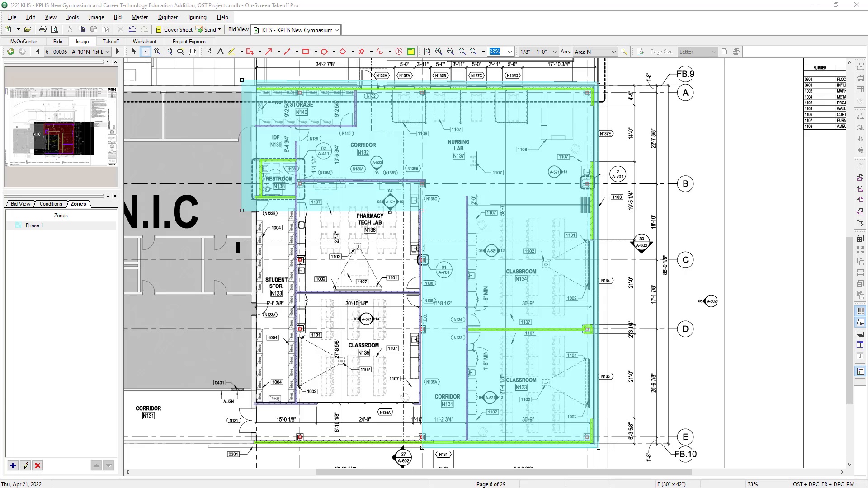Open the Digitizer menu
The width and height of the screenshot is (868, 488).
168,17
